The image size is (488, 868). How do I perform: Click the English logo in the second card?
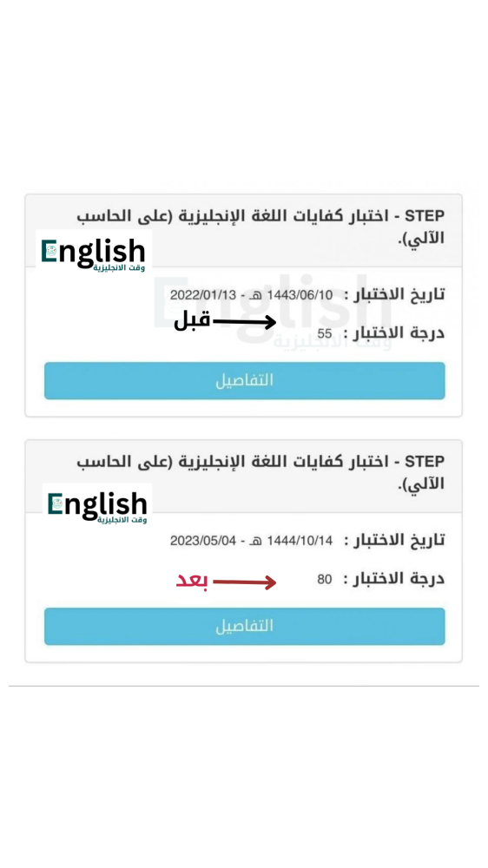(97, 505)
